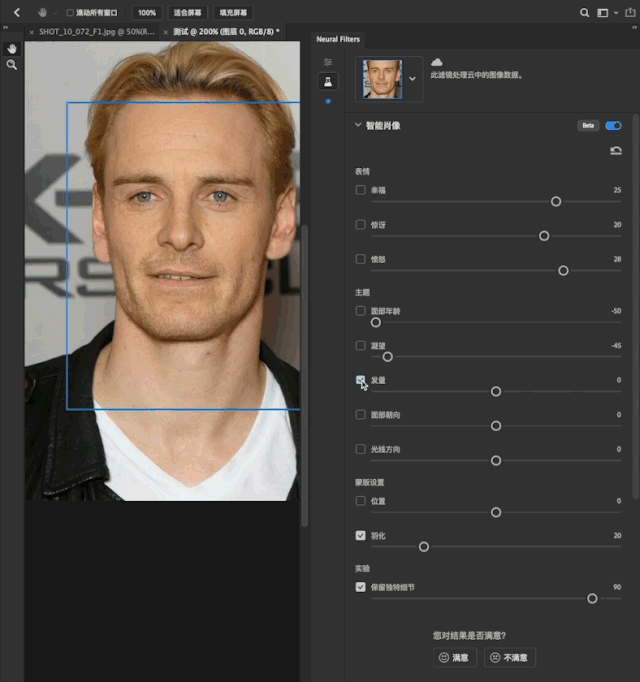The image size is (640, 682).
Task: Click the 保留独特细节 slider handle
Action: coord(592,598)
